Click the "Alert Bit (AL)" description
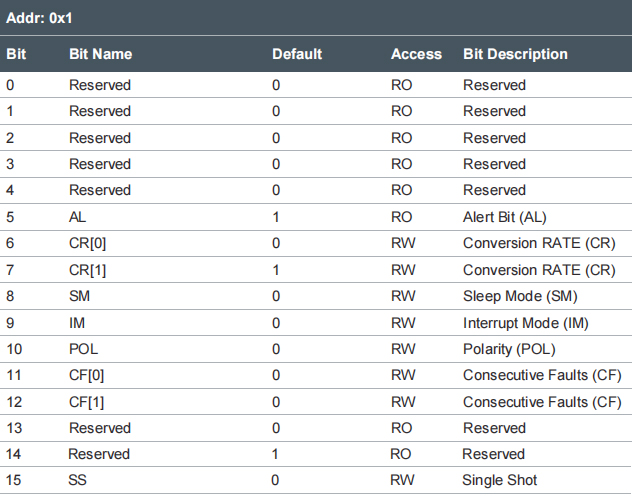This screenshot has height=500, width=632. 505,216
